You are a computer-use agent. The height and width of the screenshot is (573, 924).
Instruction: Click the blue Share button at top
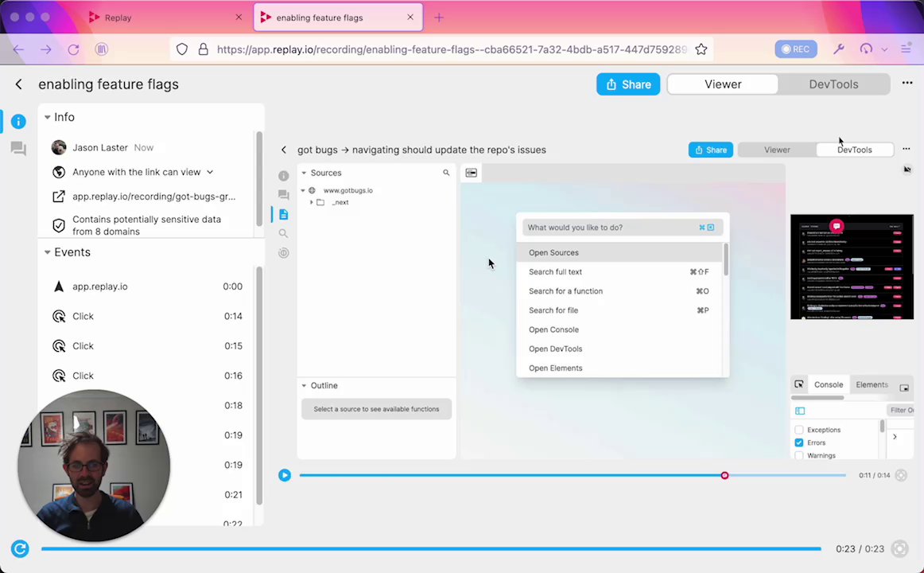pyautogui.click(x=628, y=84)
